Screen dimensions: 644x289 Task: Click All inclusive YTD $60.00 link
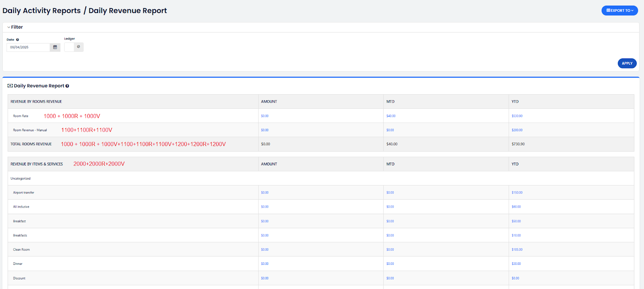pyautogui.click(x=516, y=207)
